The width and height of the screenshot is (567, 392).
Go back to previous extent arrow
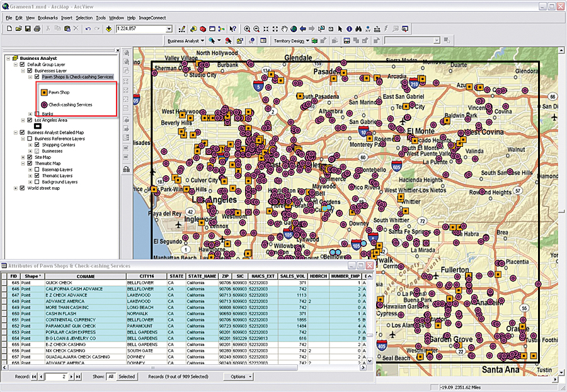[x=302, y=28]
